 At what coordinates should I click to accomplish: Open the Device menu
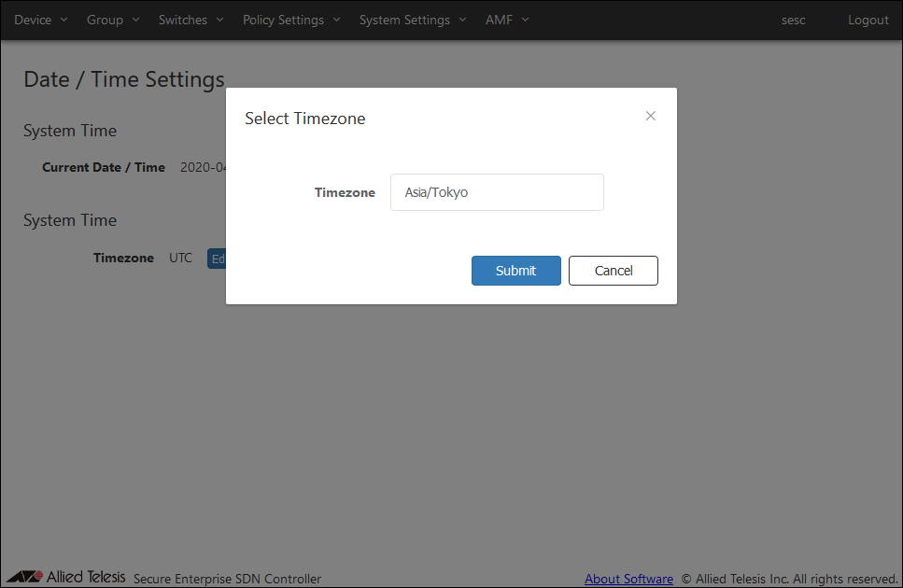pos(33,20)
